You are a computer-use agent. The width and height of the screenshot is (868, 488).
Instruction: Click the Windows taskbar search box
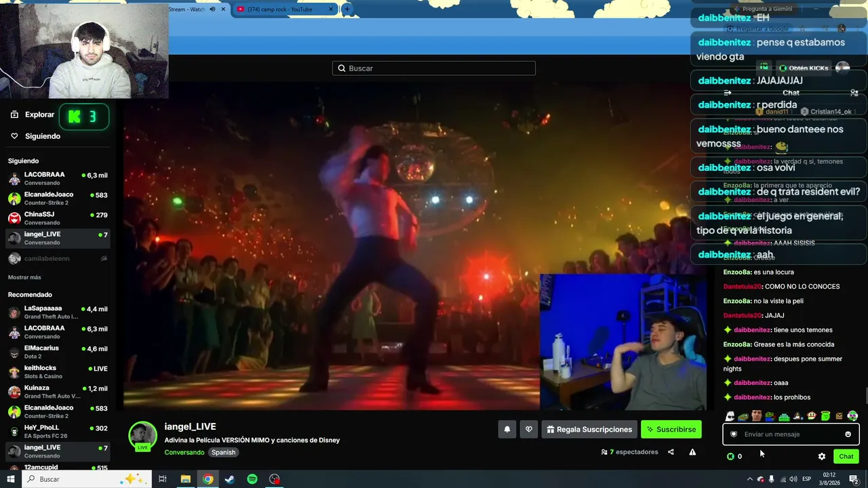86,479
